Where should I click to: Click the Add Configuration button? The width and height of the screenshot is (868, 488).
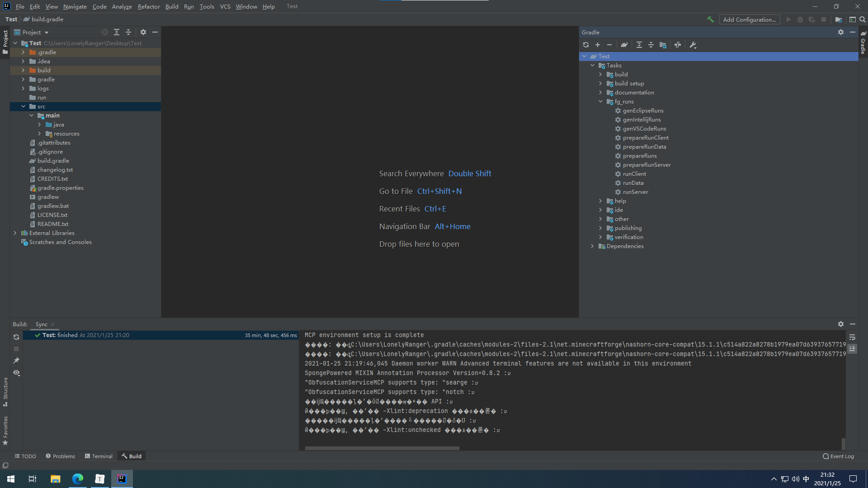coord(749,19)
